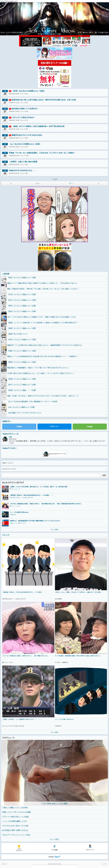Open article 「水商売」と聞いて思い浮かぶ職業
This screenshot has height=868, width=109.
[55, 163]
